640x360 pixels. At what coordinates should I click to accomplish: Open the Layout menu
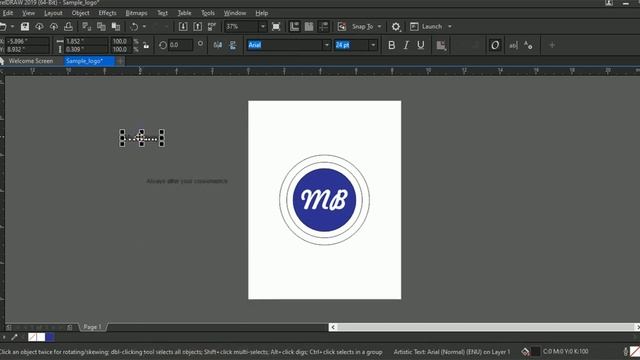click(x=53, y=13)
